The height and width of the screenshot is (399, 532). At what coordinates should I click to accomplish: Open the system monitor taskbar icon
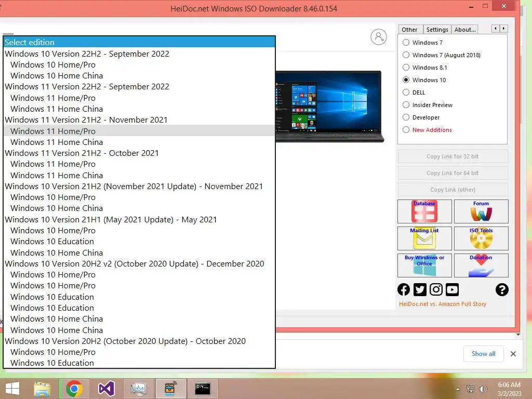[x=138, y=389]
